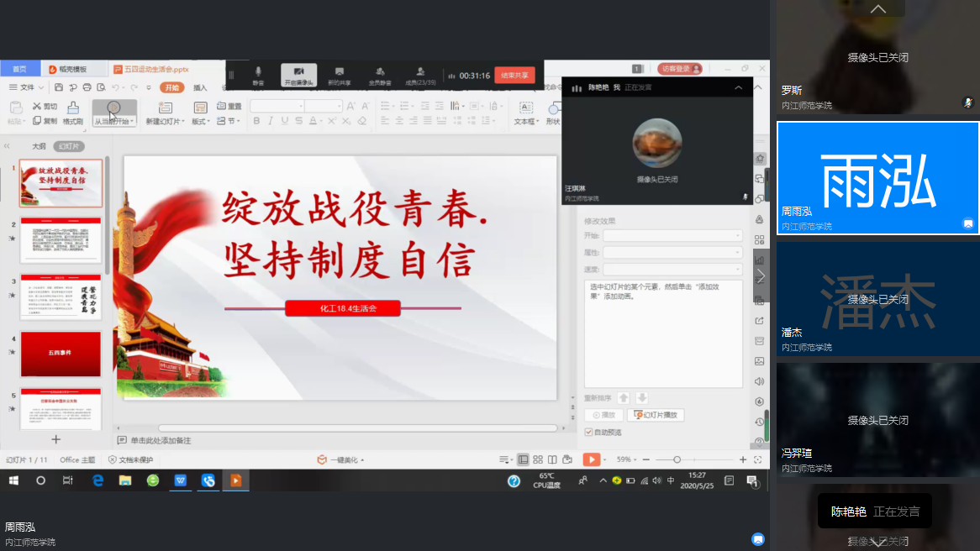The width and height of the screenshot is (980, 551).
Task: Click the fit slide to window icon
Action: (x=758, y=459)
